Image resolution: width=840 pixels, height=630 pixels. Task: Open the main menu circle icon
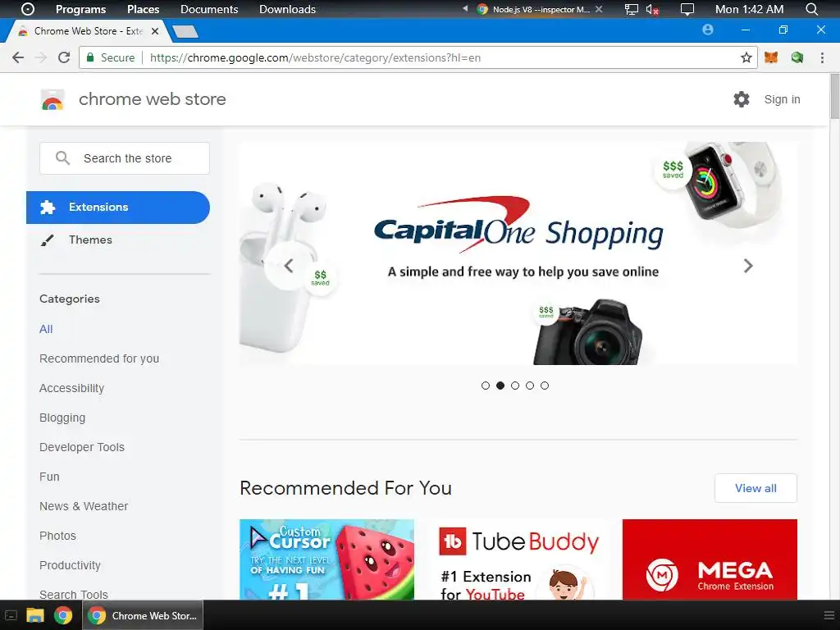[28, 9]
